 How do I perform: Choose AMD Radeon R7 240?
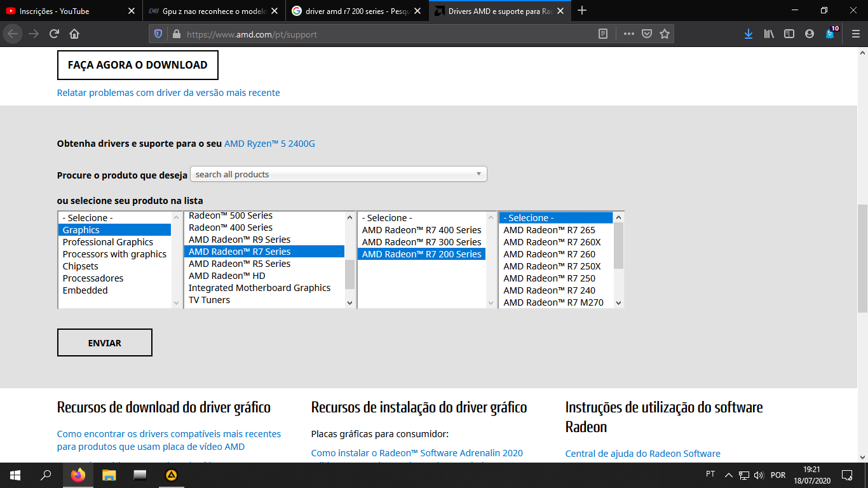tap(556, 290)
